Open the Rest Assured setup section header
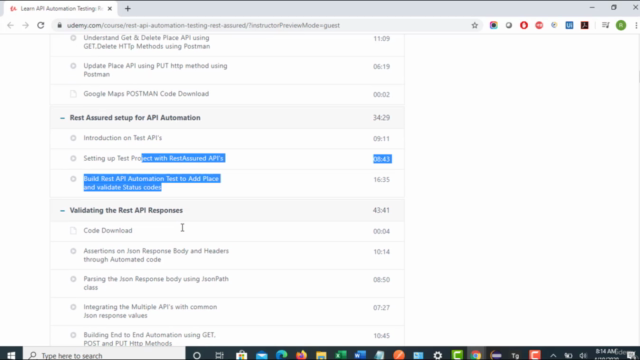 (x=135, y=118)
